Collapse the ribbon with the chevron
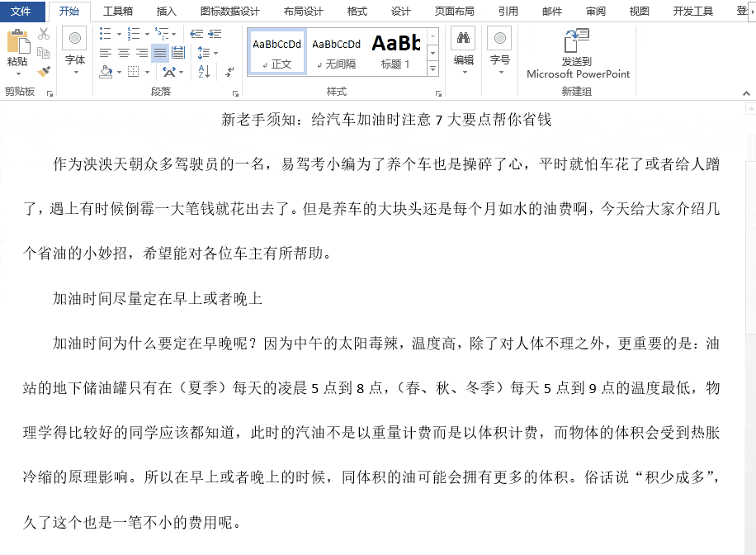Viewport: 756px width, 555px height. (746, 93)
